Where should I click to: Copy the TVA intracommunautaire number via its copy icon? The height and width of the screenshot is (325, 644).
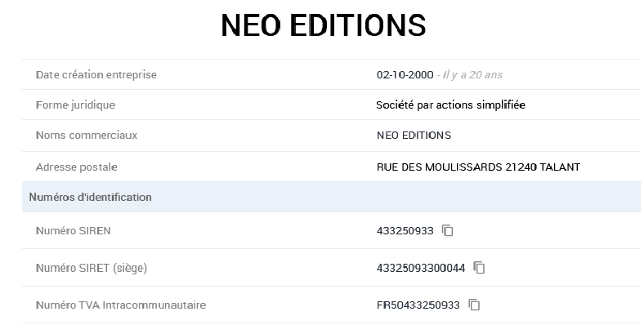coord(474,305)
